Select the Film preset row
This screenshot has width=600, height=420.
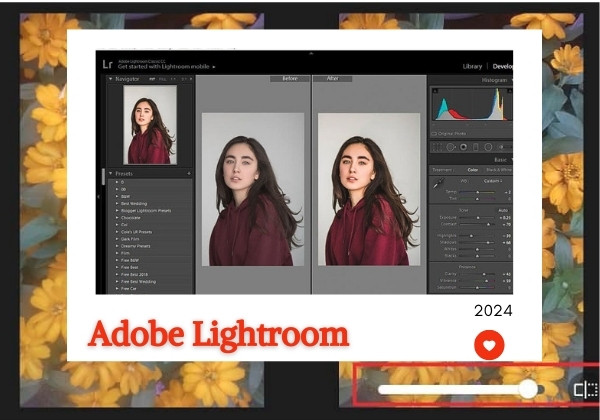pyautogui.click(x=150, y=253)
